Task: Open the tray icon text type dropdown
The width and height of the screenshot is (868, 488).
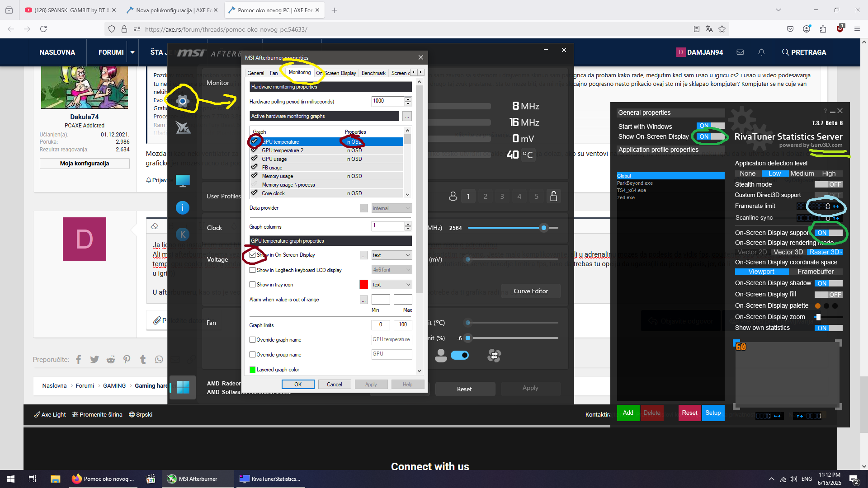Action: (392, 285)
